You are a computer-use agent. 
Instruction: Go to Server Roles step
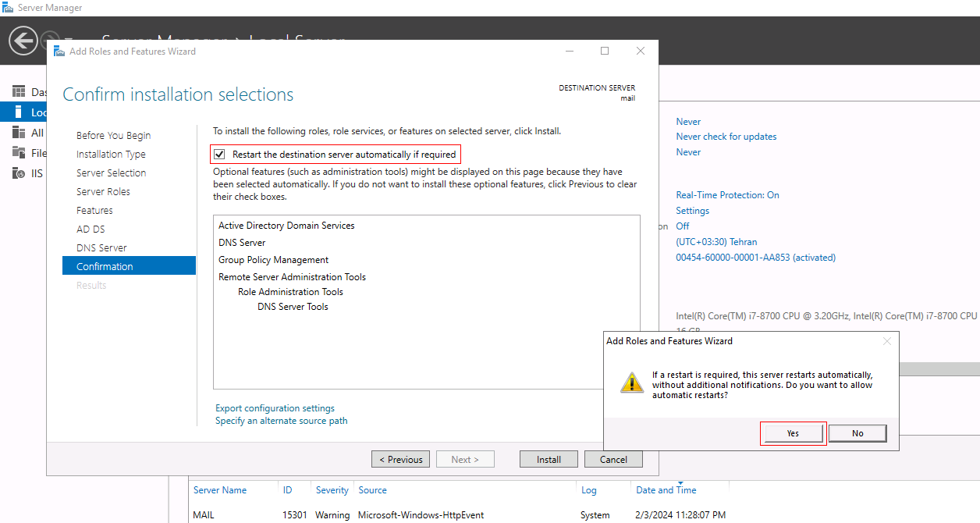tap(103, 191)
